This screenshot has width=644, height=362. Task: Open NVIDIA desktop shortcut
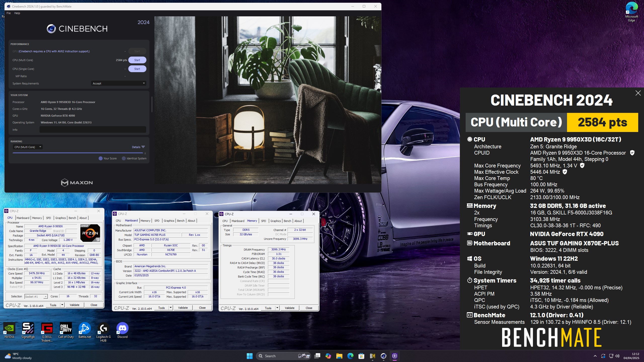[9, 331]
